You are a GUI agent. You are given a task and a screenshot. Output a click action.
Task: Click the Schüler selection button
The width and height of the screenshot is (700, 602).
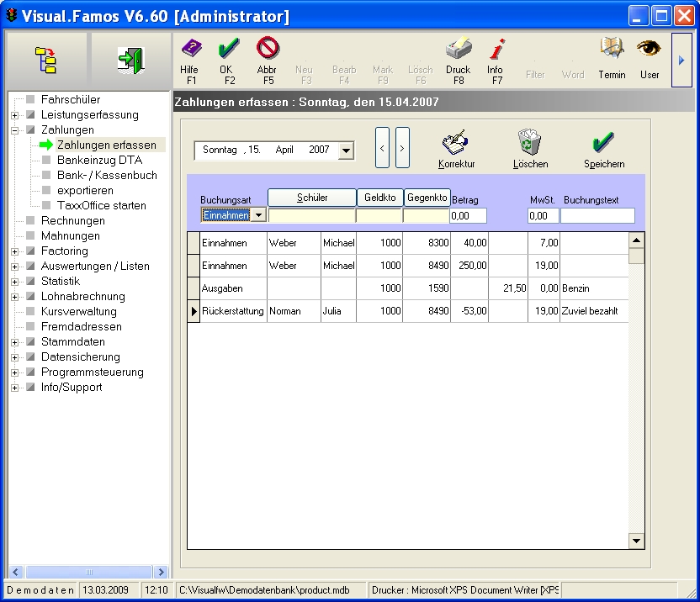[312, 198]
